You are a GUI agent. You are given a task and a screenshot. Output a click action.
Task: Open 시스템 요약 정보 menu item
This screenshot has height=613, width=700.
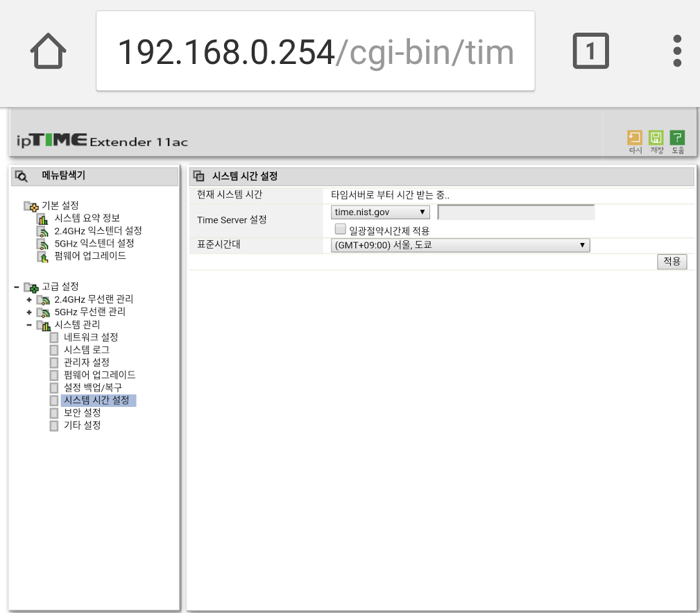(x=87, y=218)
